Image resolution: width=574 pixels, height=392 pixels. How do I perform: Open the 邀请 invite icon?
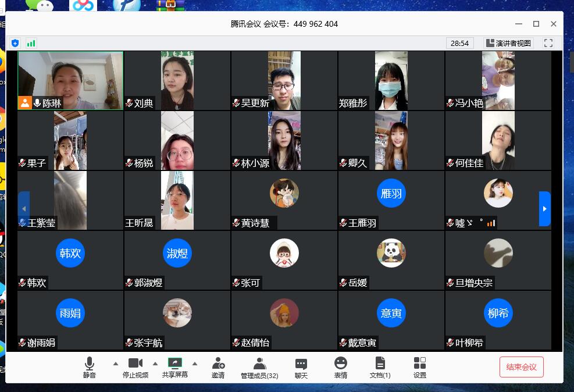click(x=218, y=364)
